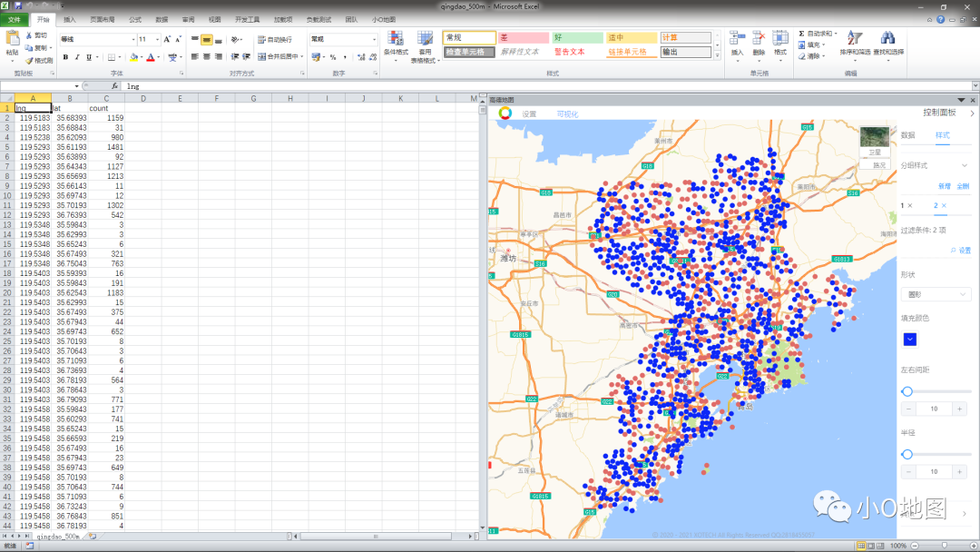Switch to the 小O地图 ribbon tab
This screenshot has height=552, width=980.
tap(384, 19)
